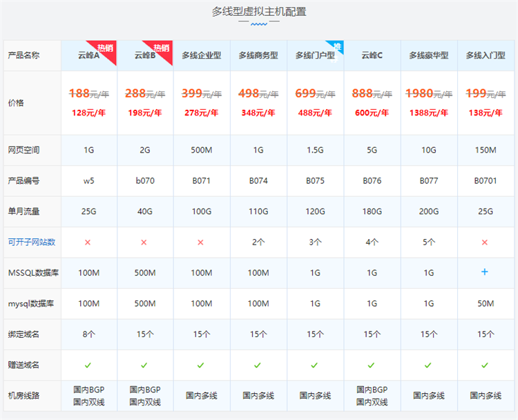The height and width of the screenshot is (420, 518).
Task: Select the 云峰A product header
Action: (88, 56)
